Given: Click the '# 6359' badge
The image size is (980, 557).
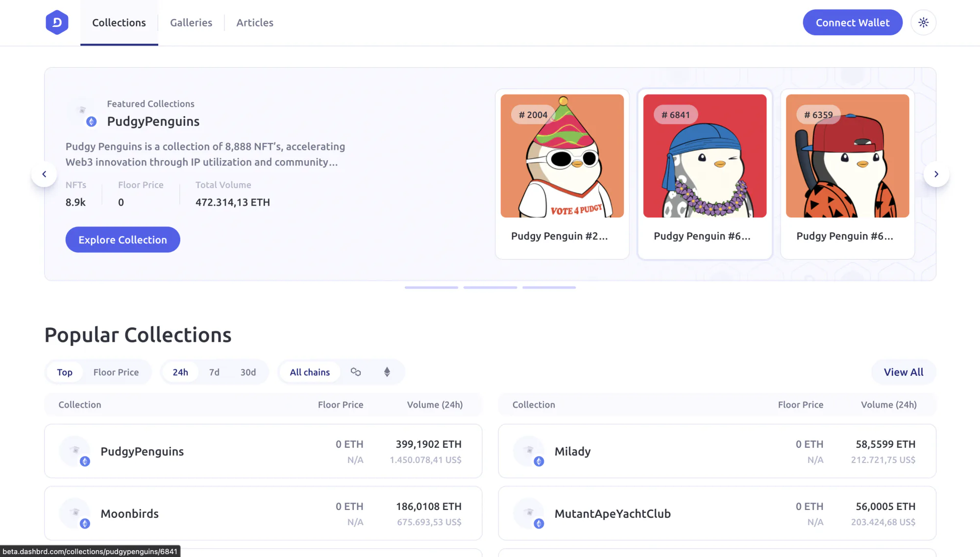Looking at the screenshot, I should coord(818,115).
